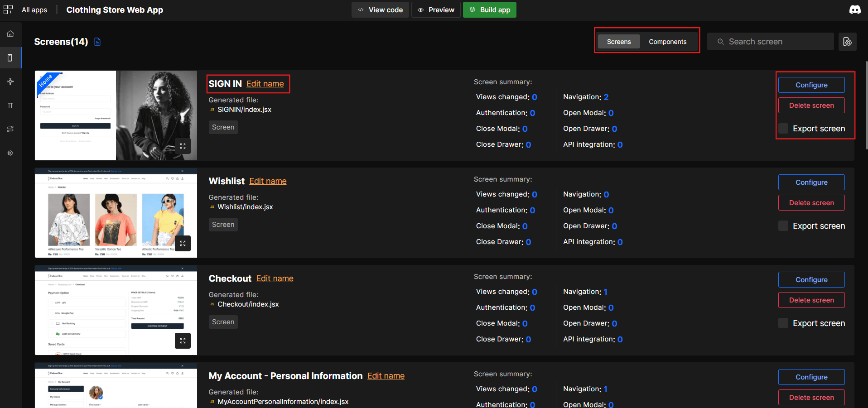Configure the SIGN IN screen
The height and width of the screenshot is (408, 868).
(811, 85)
